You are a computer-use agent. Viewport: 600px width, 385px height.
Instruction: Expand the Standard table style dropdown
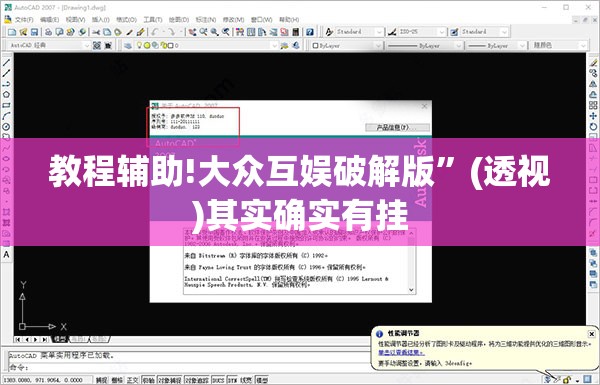click(x=504, y=32)
